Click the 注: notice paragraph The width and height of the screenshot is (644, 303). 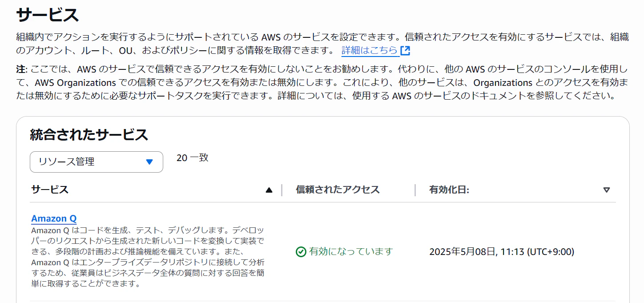tap(322, 83)
